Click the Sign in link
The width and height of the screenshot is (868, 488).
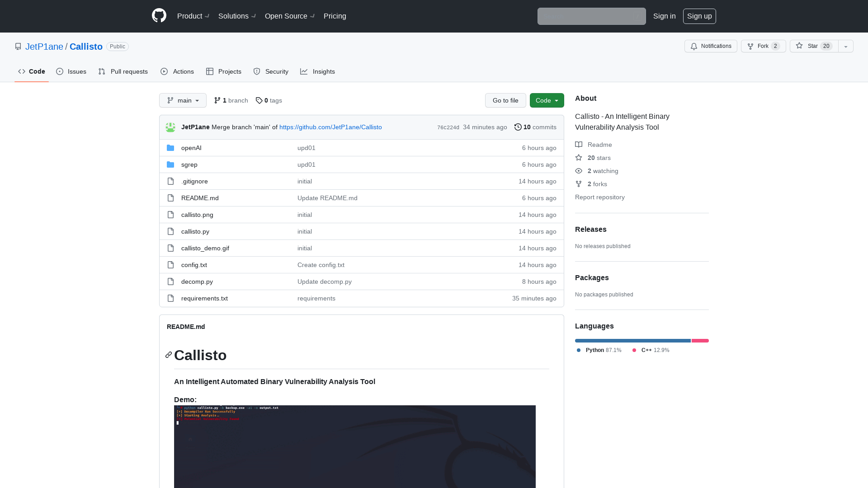click(665, 16)
